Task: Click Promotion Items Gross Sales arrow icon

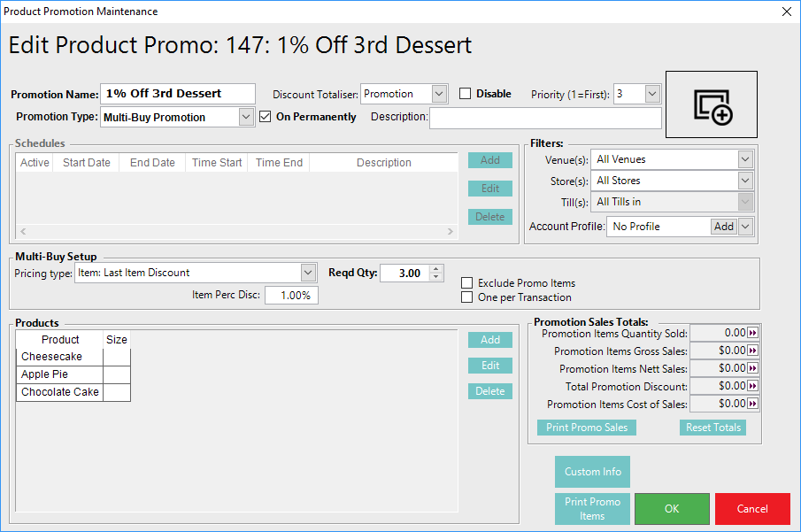Action: [x=753, y=351]
